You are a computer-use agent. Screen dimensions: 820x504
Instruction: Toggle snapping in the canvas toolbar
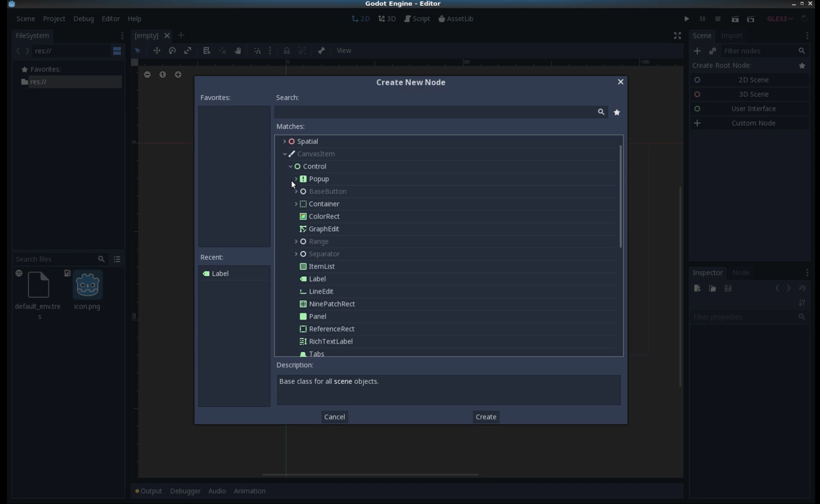point(257,50)
